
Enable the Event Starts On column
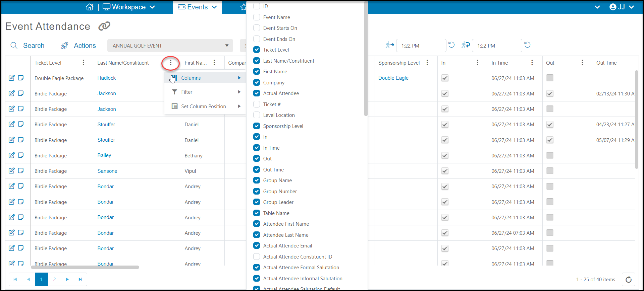(x=257, y=28)
